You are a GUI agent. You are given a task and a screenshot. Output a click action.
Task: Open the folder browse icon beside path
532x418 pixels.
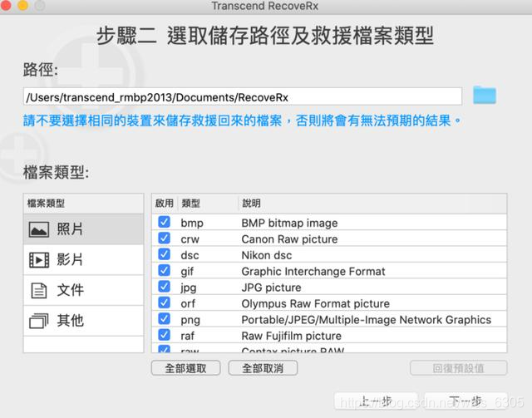(x=485, y=95)
